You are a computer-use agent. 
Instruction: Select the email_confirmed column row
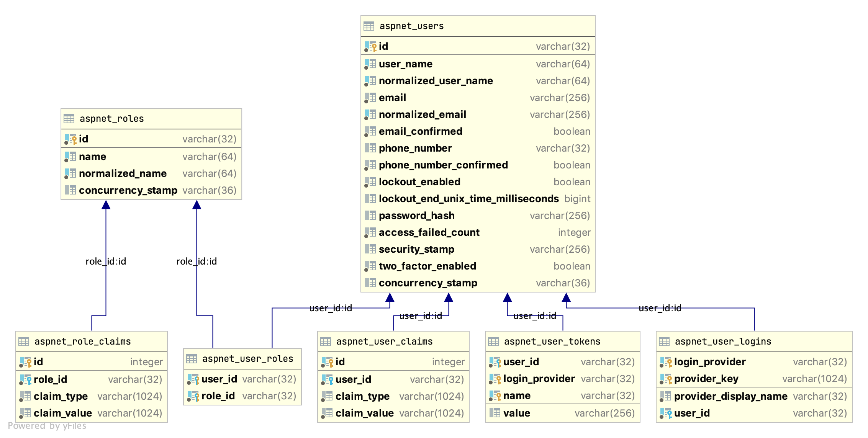[x=420, y=131]
